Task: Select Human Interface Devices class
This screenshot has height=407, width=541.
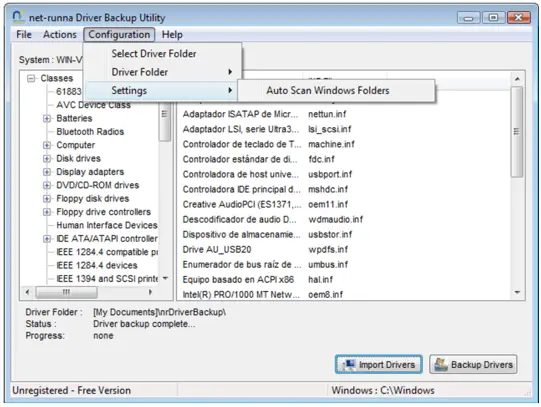Action: click(107, 225)
